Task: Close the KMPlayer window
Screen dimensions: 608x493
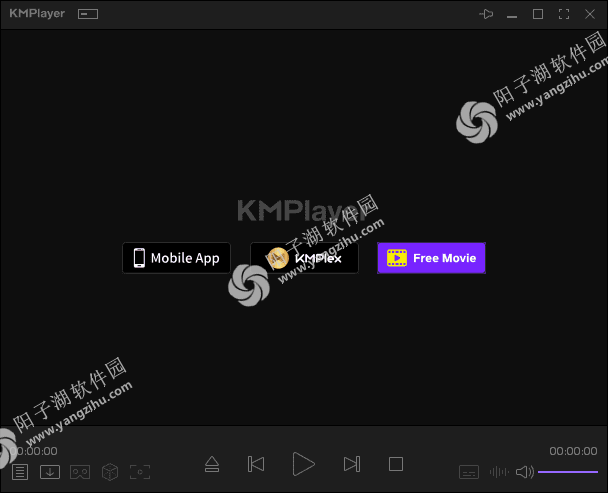Action: tap(590, 14)
